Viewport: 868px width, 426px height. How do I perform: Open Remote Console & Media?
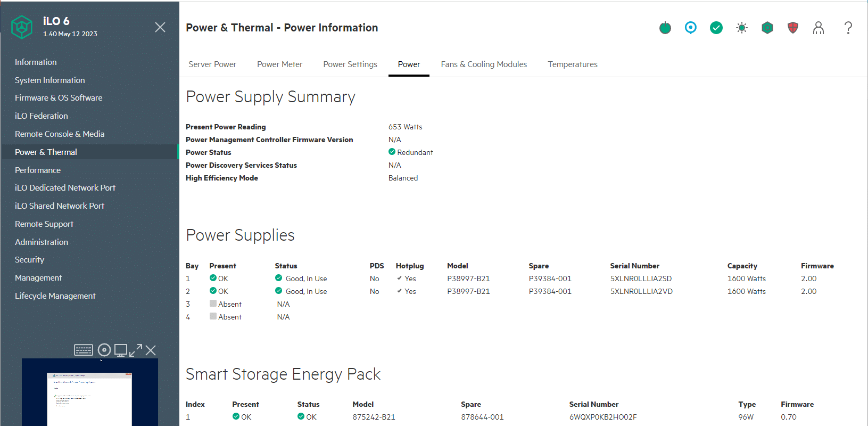coord(60,134)
